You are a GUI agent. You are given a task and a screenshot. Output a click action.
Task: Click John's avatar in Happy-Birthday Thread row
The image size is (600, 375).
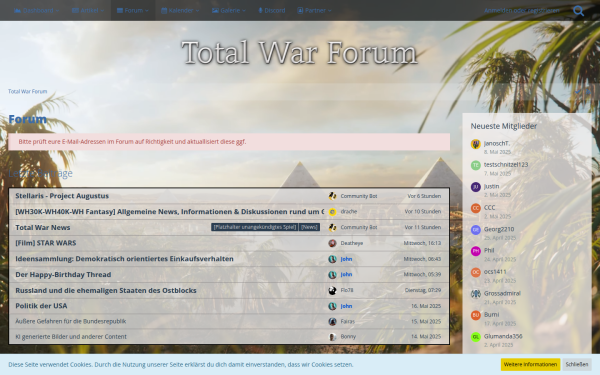[332, 275]
